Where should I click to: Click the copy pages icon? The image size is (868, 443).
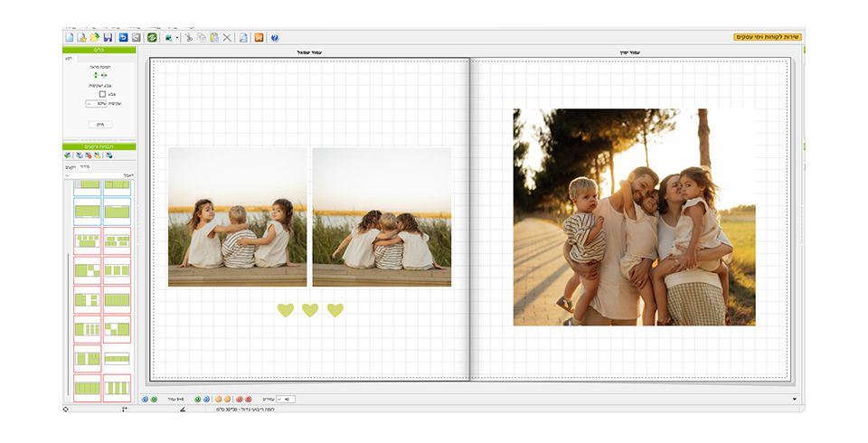pos(202,38)
